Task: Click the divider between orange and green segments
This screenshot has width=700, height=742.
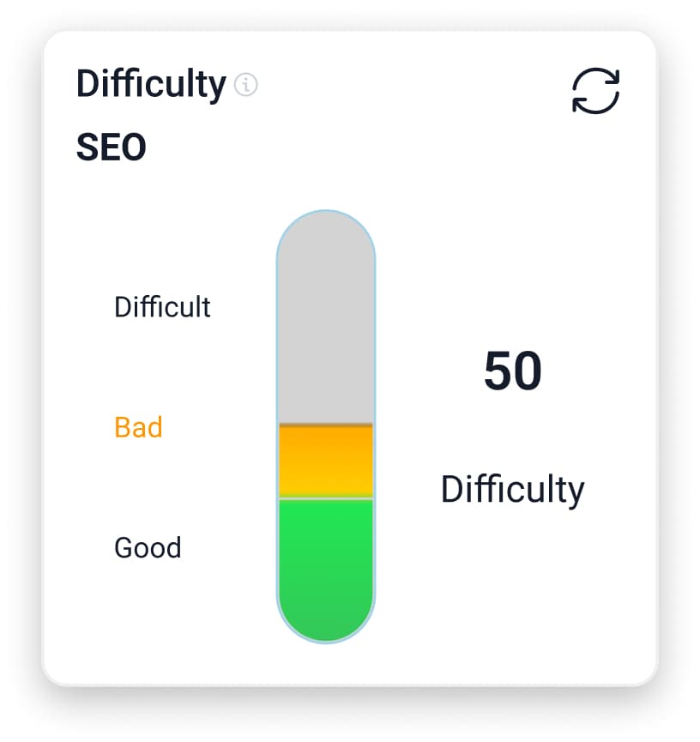Action: pyautogui.click(x=326, y=498)
